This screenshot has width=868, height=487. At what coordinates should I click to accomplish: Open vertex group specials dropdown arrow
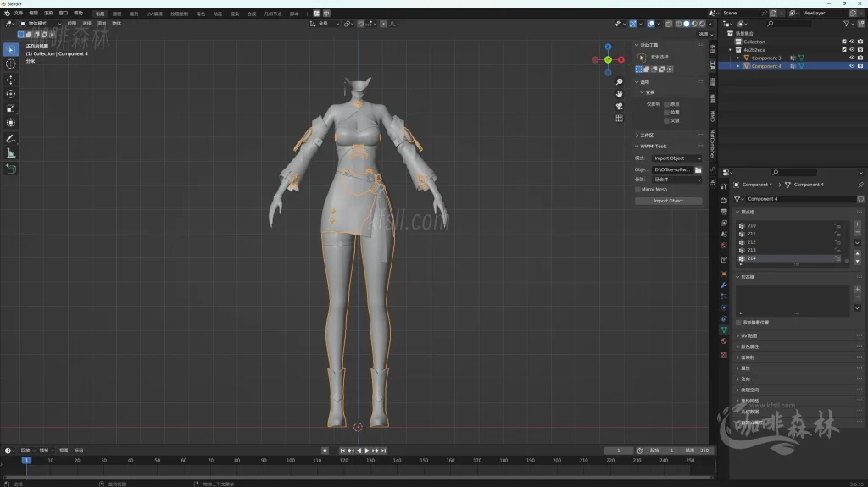coord(858,242)
